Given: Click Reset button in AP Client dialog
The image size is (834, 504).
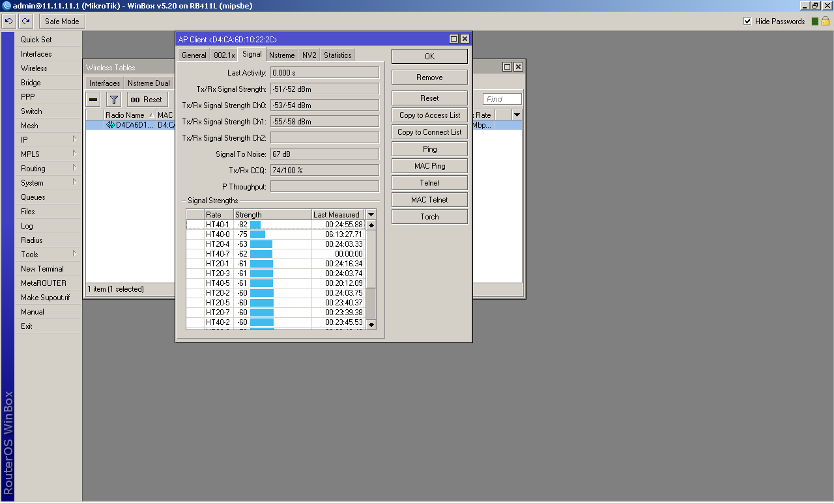Looking at the screenshot, I should [429, 98].
